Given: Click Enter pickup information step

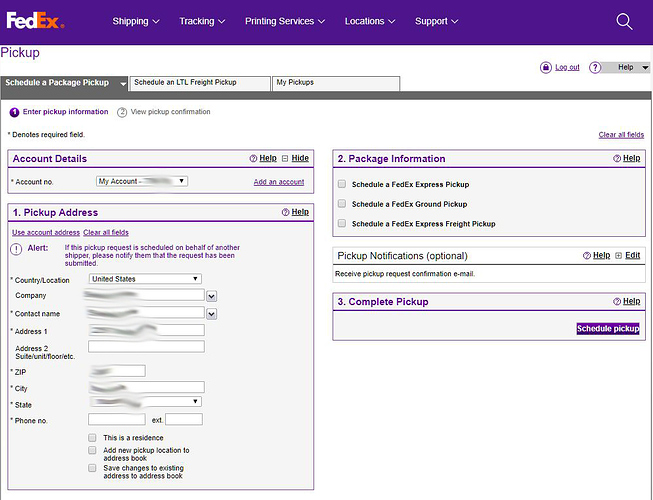Looking at the screenshot, I should 59,112.
